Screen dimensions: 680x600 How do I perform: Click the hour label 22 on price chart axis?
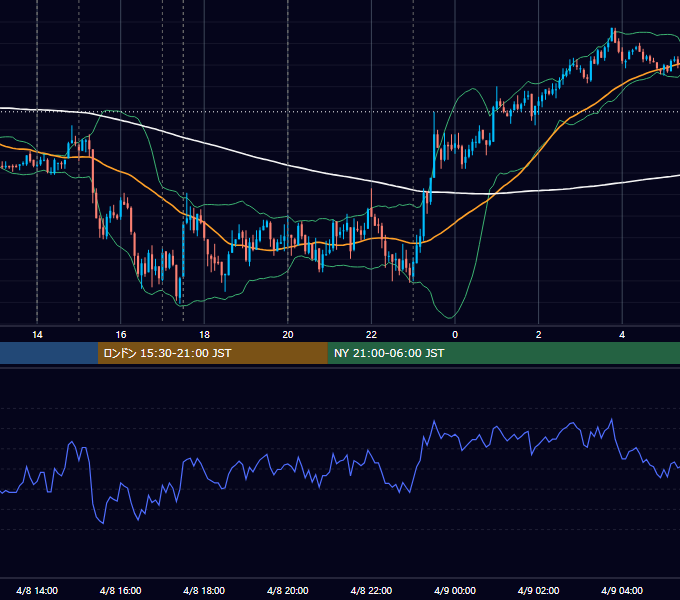(371, 335)
